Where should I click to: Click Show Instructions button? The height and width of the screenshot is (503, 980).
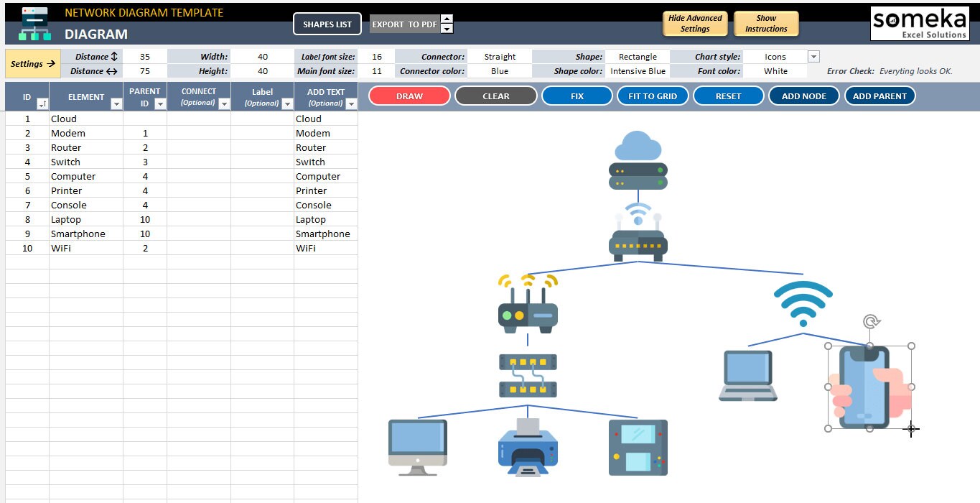point(766,24)
